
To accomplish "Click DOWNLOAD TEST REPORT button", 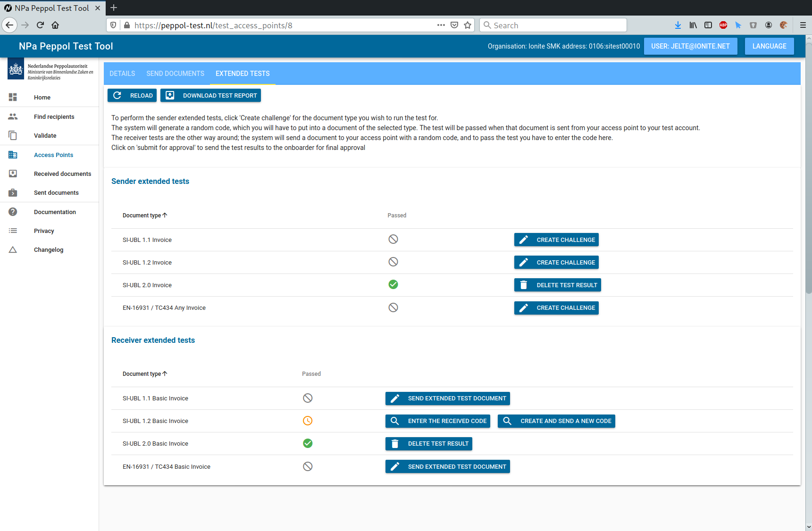I will (210, 95).
